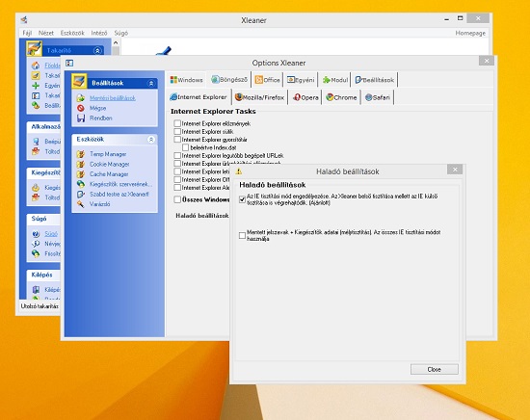
Task: Click the Temp Manager link
Action: point(108,154)
